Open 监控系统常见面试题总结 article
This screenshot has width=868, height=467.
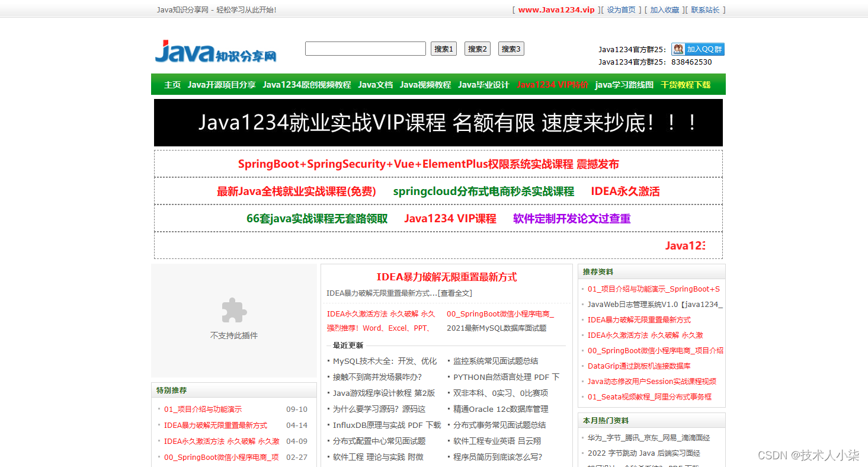(496, 361)
